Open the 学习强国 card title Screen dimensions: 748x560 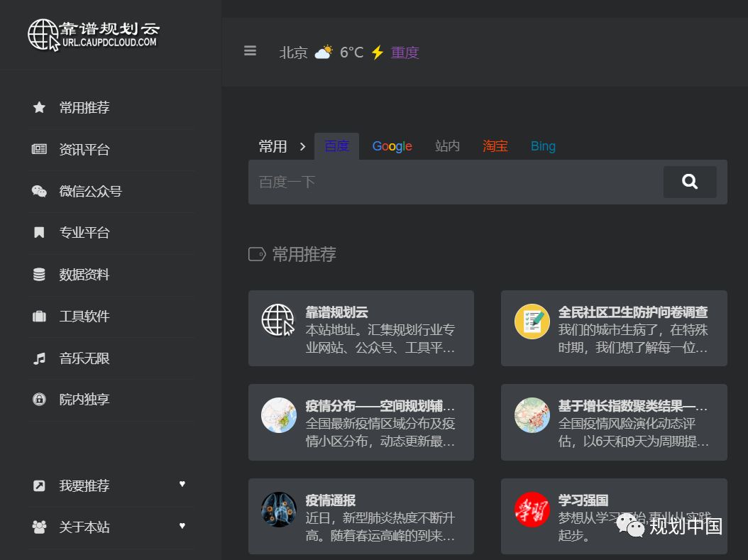[x=583, y=501]
